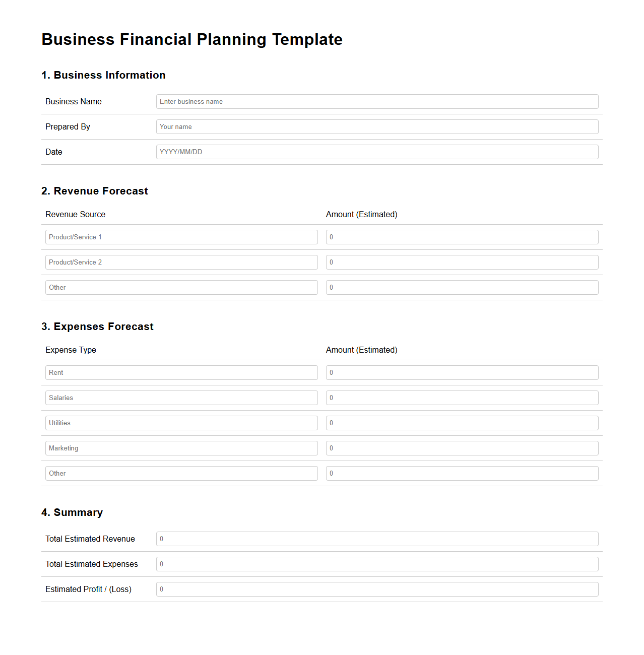
Task: Select the Date YYYY/MM/DD field
Action: pos(377,152)
